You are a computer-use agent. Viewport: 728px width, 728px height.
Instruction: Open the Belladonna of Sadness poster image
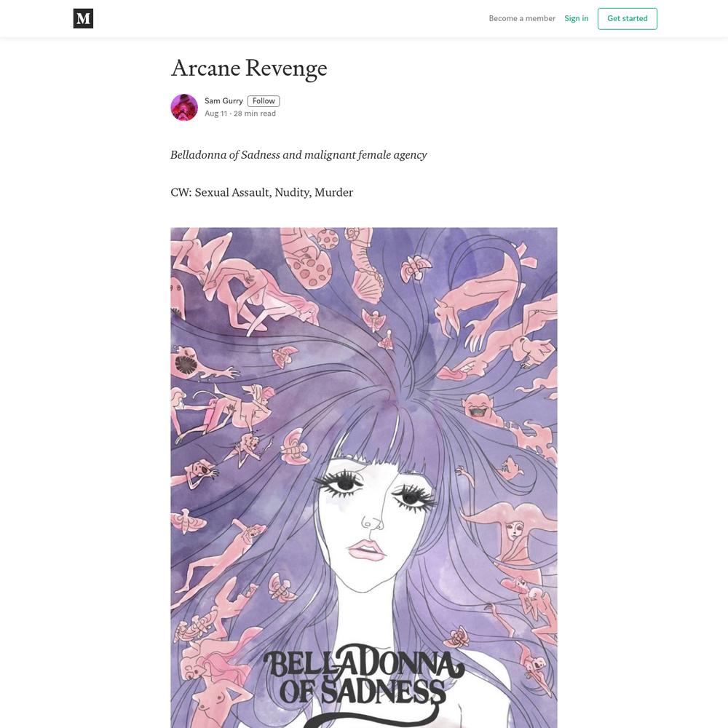click(x=364, y=478)
